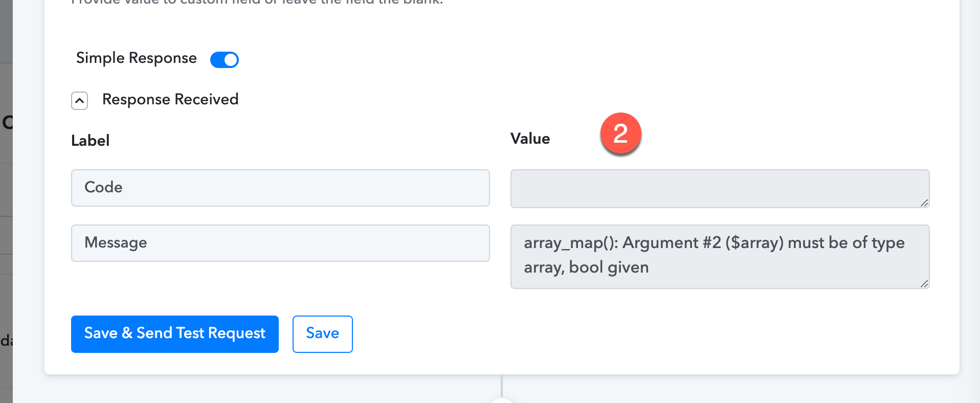Click the dimmed background left of panel
Image resolution: width=980 pixels, height=403 pixels.
tap(6, 201)
